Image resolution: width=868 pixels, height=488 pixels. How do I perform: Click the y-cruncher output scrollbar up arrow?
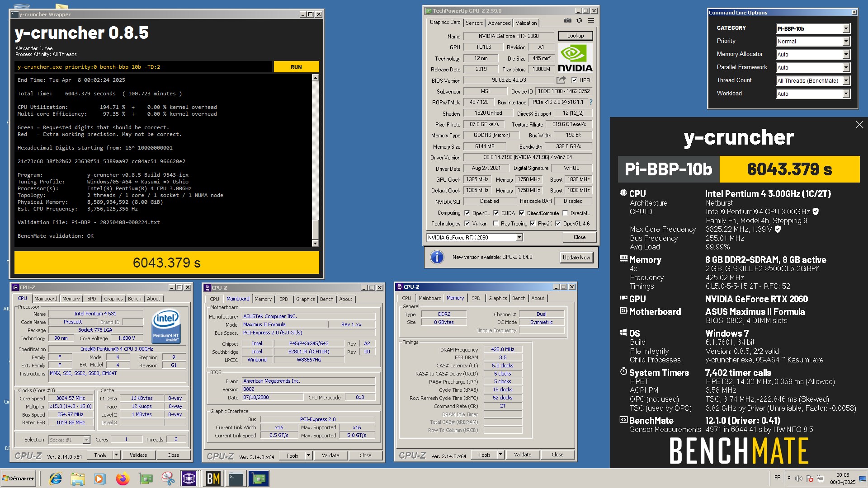coord(315,78)
